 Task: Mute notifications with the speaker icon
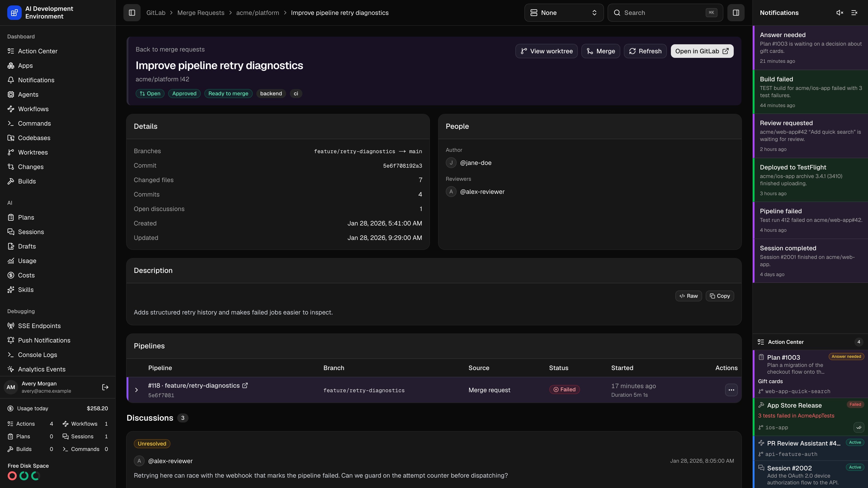pyautogui.click(x=840, y=12)
